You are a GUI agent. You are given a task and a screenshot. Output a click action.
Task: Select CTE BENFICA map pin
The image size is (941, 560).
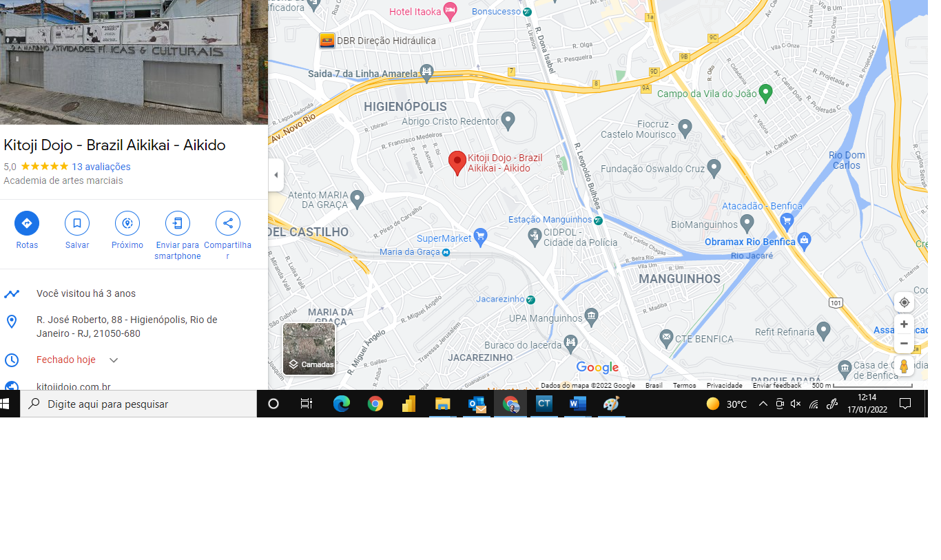coord(665,338)
